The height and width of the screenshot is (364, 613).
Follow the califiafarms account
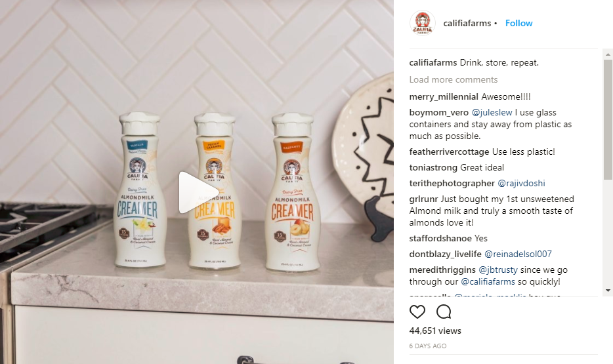[x=518, y=23]
